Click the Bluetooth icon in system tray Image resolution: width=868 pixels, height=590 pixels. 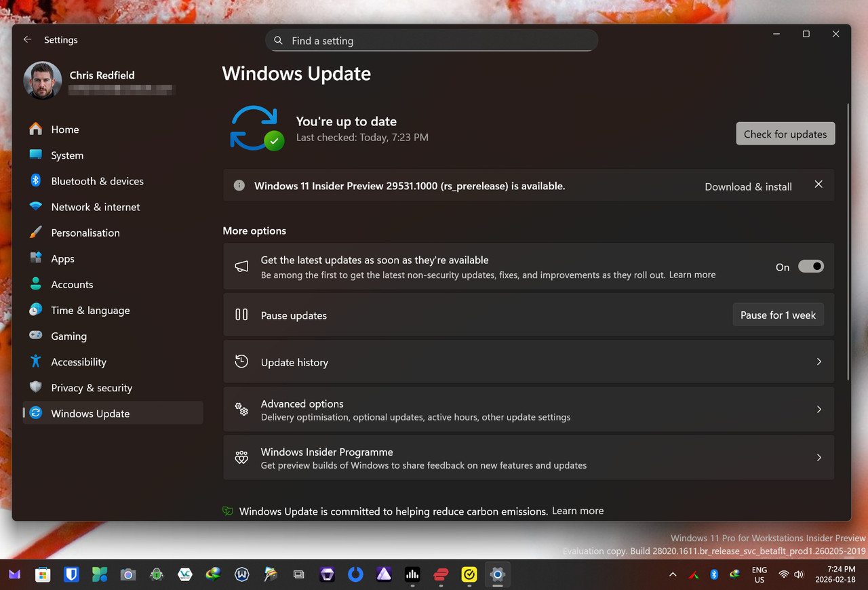pos(714,574)
